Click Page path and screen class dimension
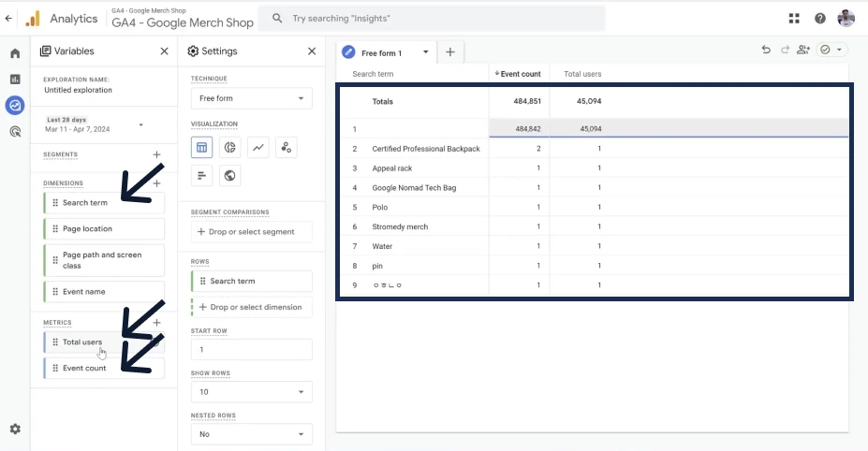 104,260
